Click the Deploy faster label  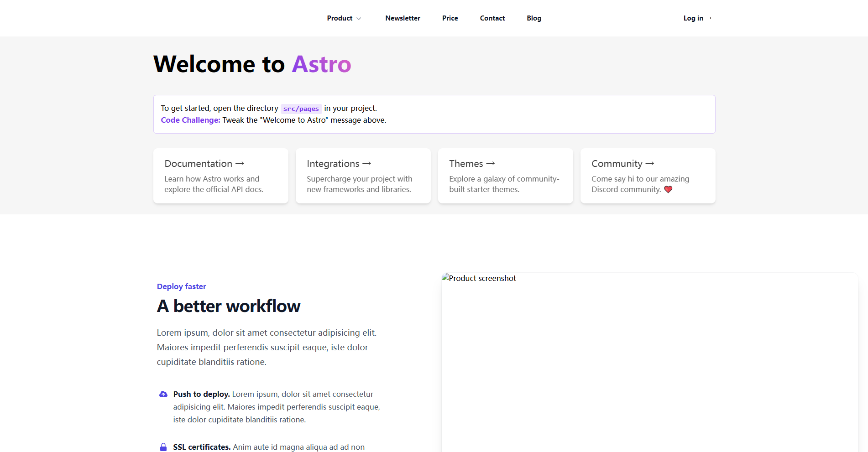tap(182, 286)
